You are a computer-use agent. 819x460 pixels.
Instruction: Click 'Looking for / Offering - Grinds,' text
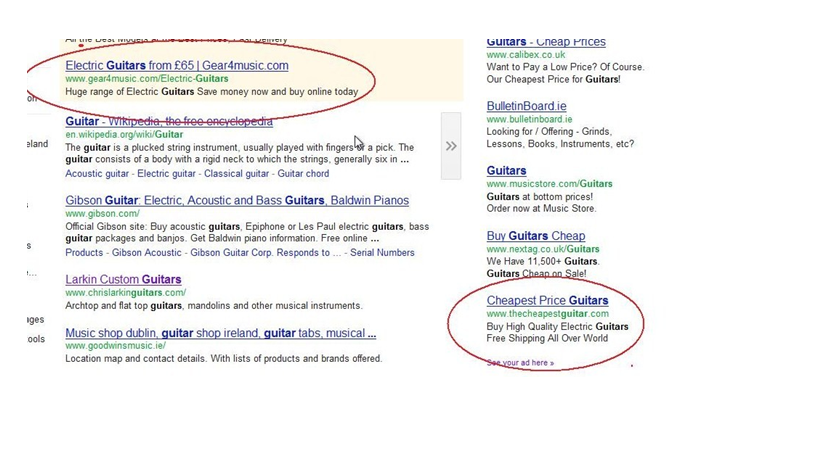pyautogui.click(x=549, y=132)
